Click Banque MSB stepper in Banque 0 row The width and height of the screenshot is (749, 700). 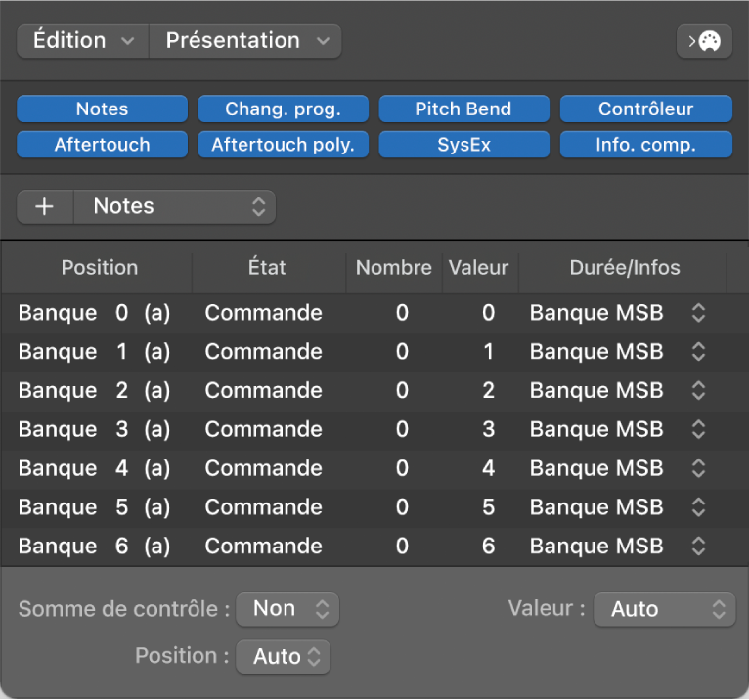point(698,313)
